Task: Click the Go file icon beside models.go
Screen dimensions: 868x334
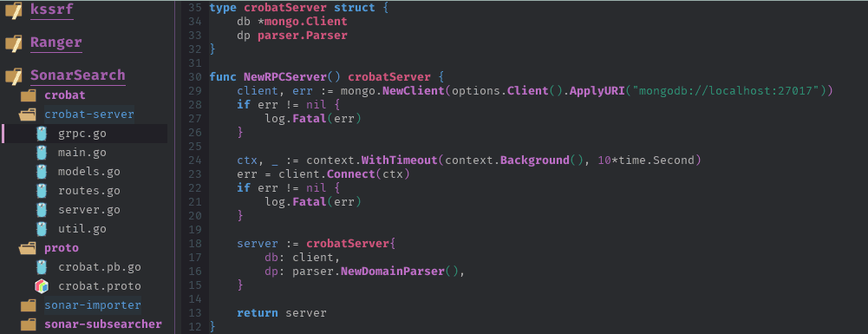Action: tap(42, 172)
